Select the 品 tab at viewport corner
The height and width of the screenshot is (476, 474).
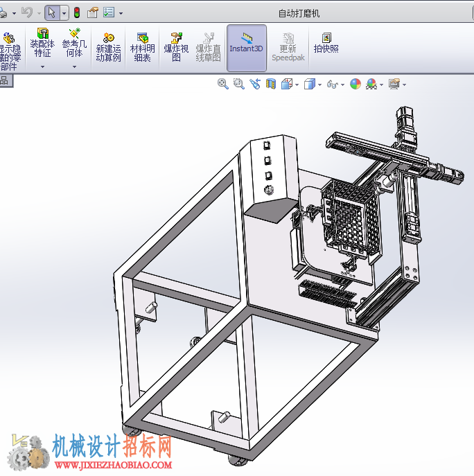[6, 81]
